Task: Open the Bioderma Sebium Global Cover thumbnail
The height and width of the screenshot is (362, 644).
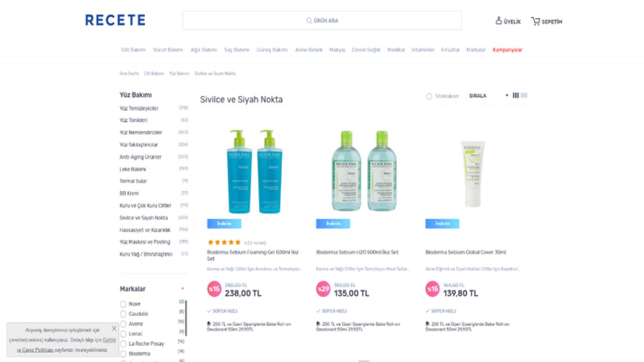Action: 473,173
